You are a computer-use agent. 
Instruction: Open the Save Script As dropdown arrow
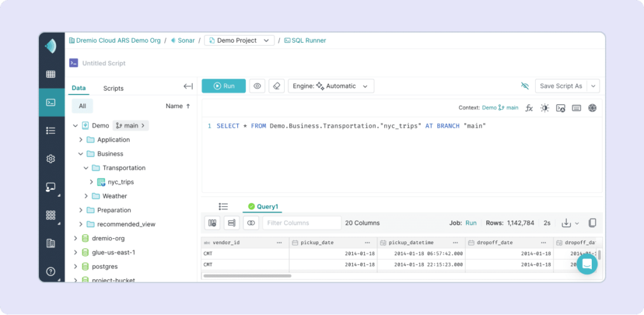[x=594, y=86]
